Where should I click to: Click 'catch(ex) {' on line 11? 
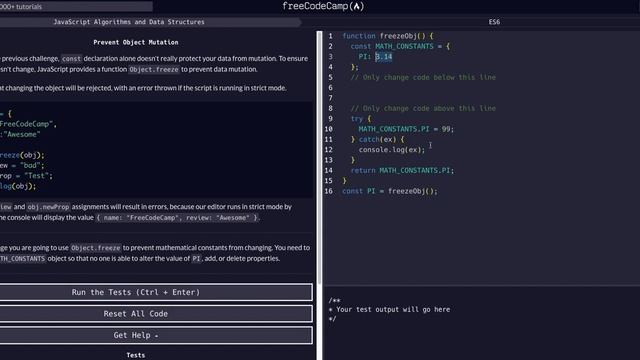click(382, 140)
